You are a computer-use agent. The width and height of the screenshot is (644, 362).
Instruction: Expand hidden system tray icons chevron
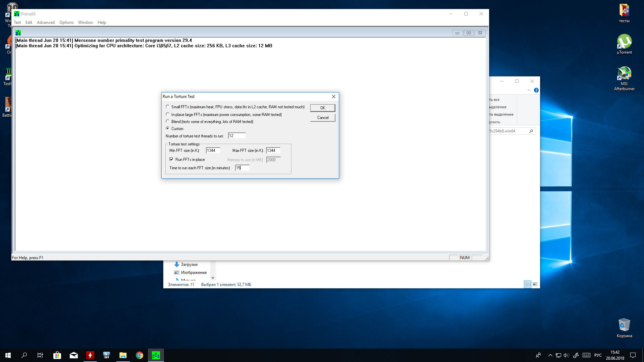550,355
